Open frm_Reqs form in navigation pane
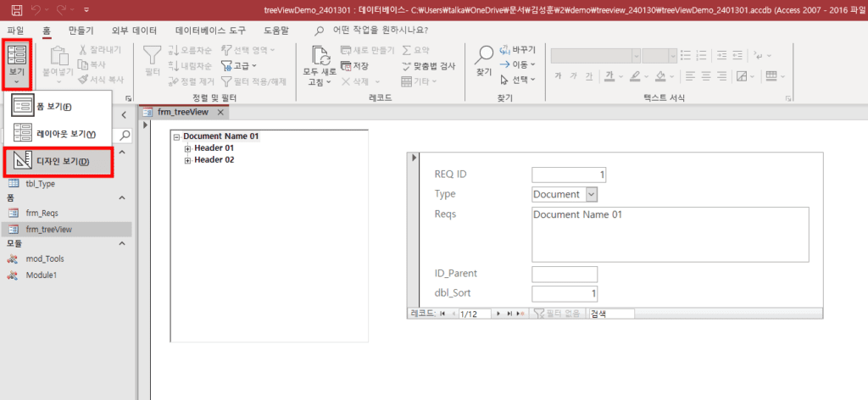Screen dimensions: 868x400 [42, 213]
